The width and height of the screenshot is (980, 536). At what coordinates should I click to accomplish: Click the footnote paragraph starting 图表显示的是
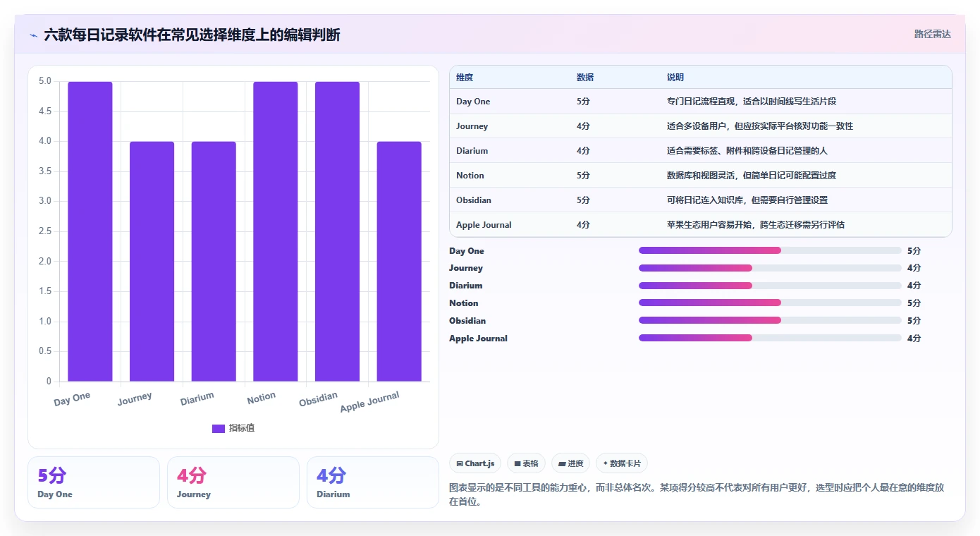click(697, 495)
